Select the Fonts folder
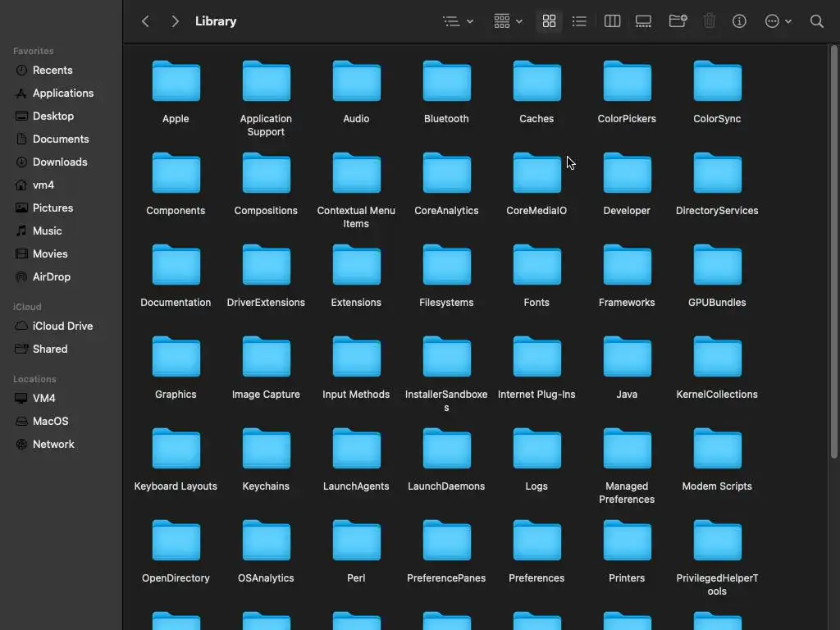This screenshot has height=630, width=840. [536, 265]
